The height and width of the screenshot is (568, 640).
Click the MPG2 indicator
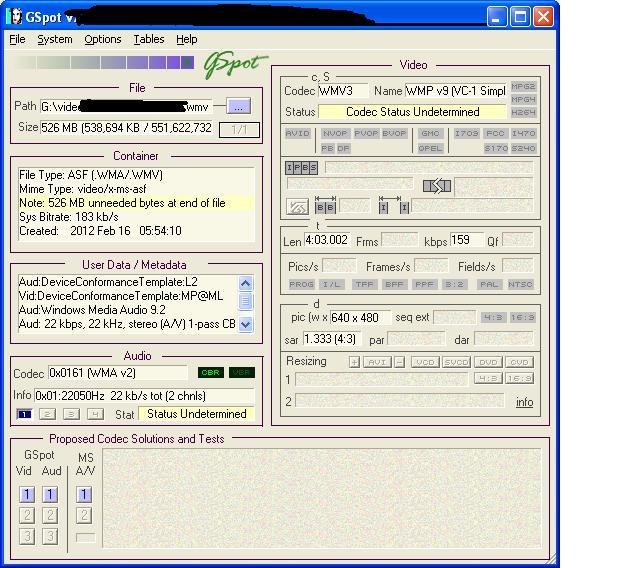[523, 87]
